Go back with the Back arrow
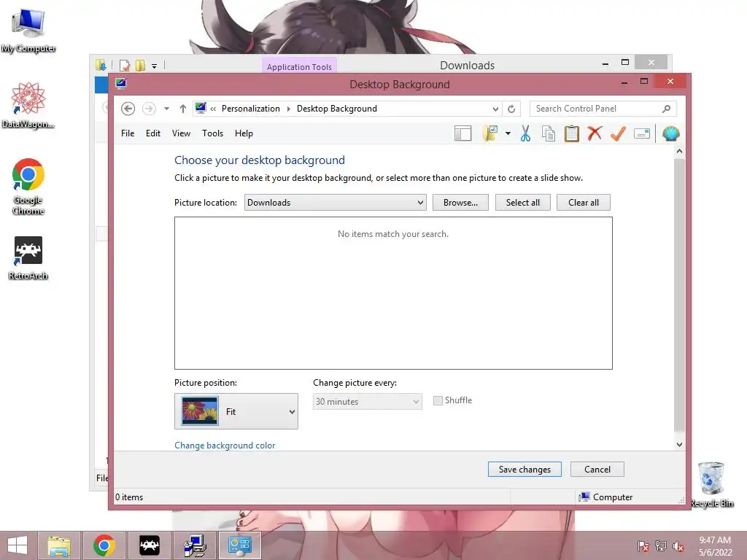 pyautogui.click(x=128, y=109)
